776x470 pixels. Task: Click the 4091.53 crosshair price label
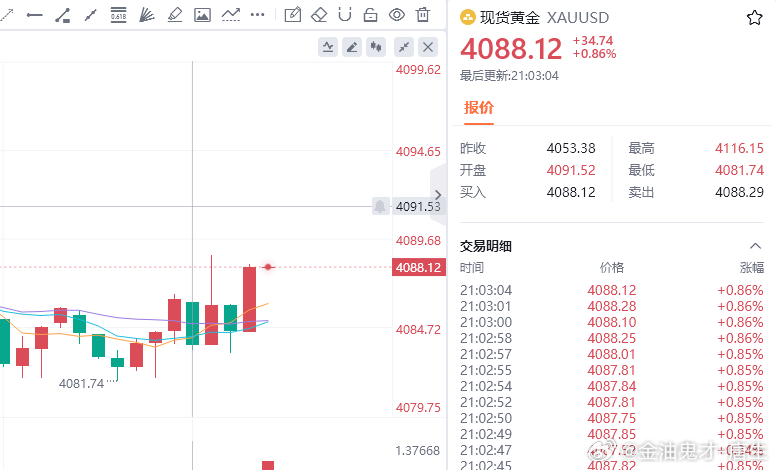tap(418, 206)
